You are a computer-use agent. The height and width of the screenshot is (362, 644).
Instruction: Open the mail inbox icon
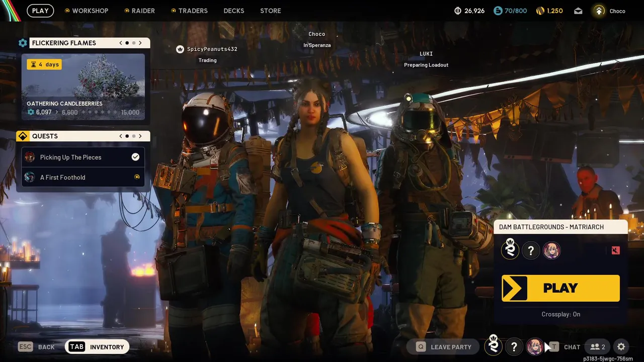[x=578, y=11]
